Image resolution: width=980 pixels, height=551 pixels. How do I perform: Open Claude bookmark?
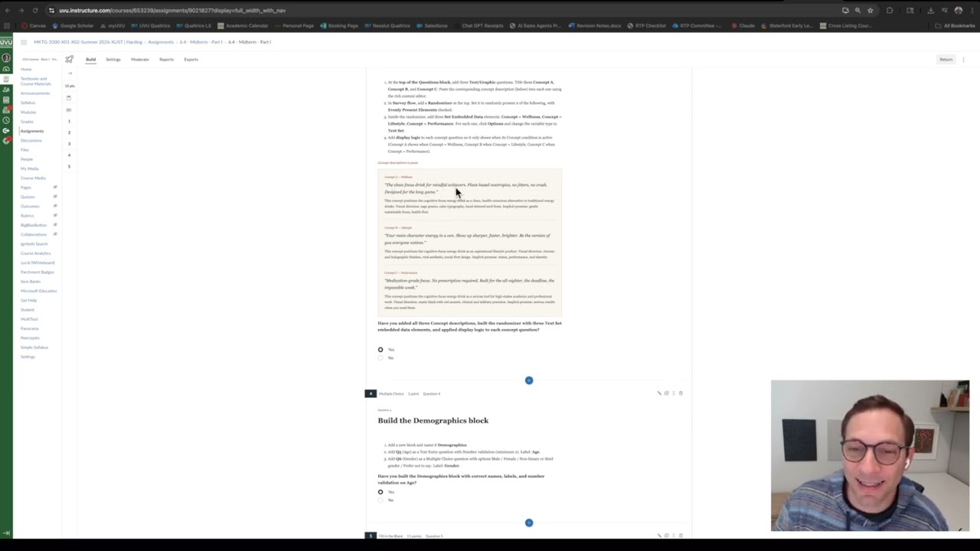click(x=743, y=25)
